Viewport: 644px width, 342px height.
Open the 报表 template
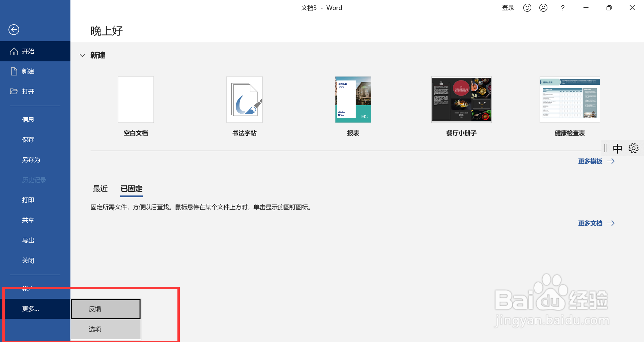pyautogui.click(x=353, y=107)
